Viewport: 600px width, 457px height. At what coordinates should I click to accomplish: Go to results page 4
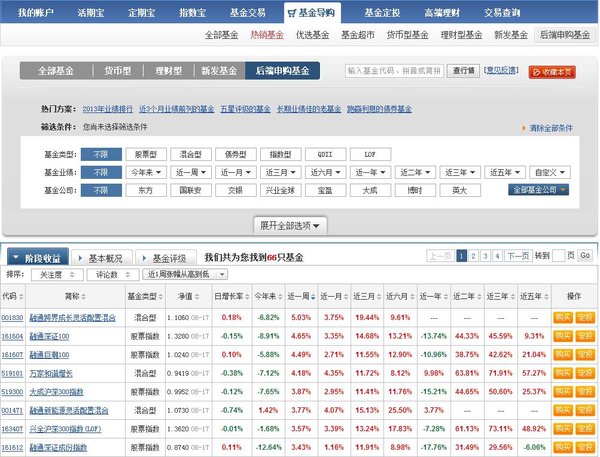pyautogui.click(x=497, y=256)
